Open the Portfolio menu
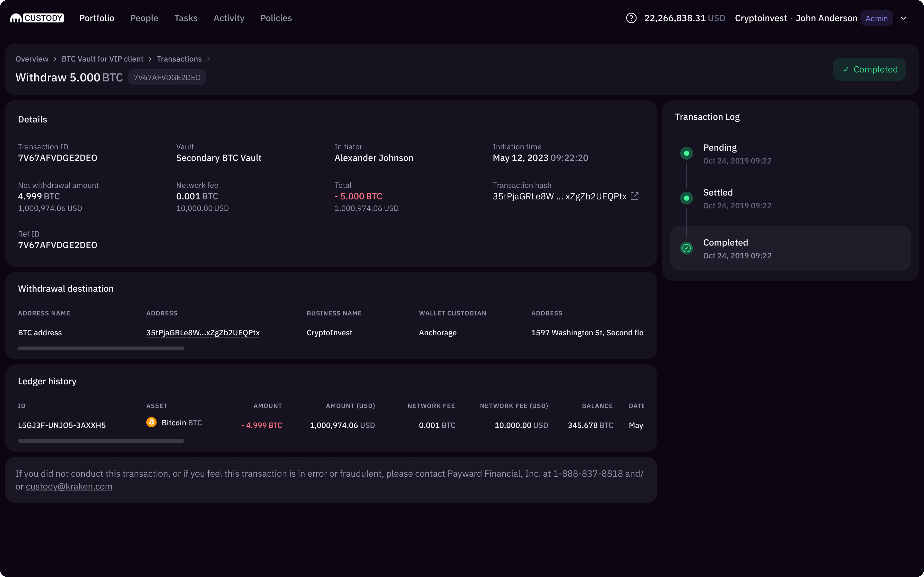The height and width of the screenshot is (577, 924). (97, 18)
